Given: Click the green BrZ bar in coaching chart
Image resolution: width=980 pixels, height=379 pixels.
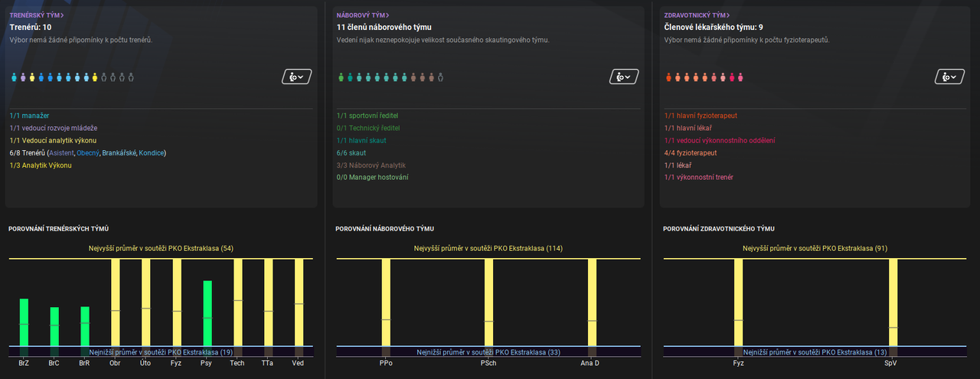Looking at the screenshot, I should tap(24, 327).
